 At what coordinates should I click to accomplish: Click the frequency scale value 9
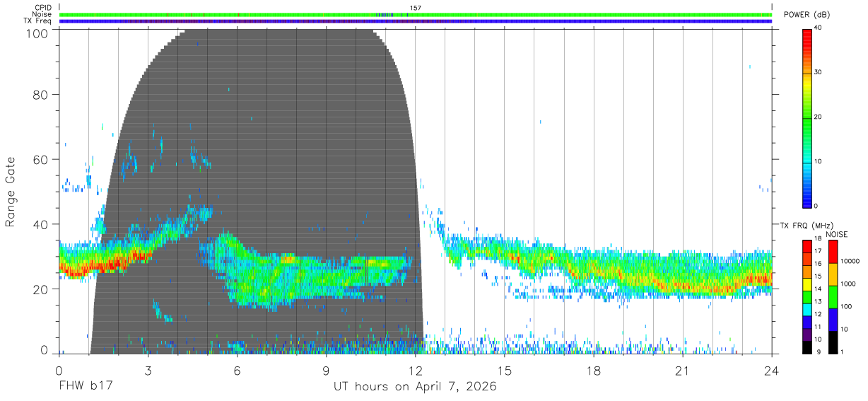817,351
